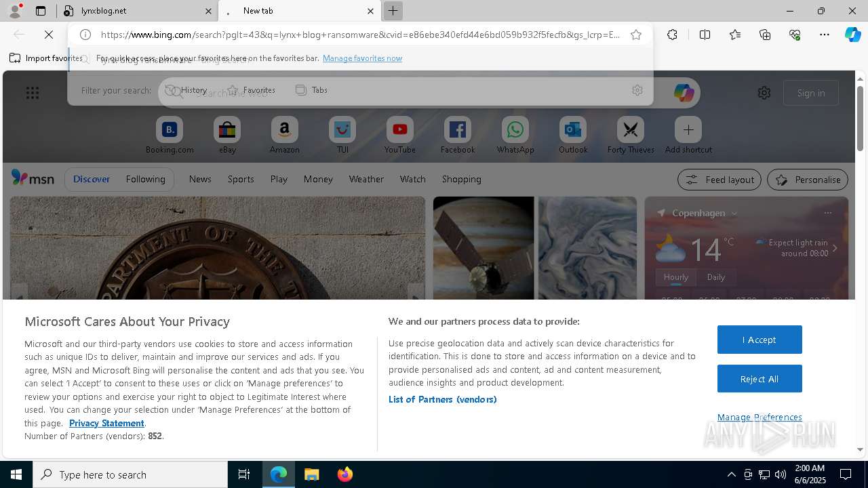Image resolution: width=868 pixels, height=488 pixels.
Task: Click the Personalise button
Action: click(808, 180)
